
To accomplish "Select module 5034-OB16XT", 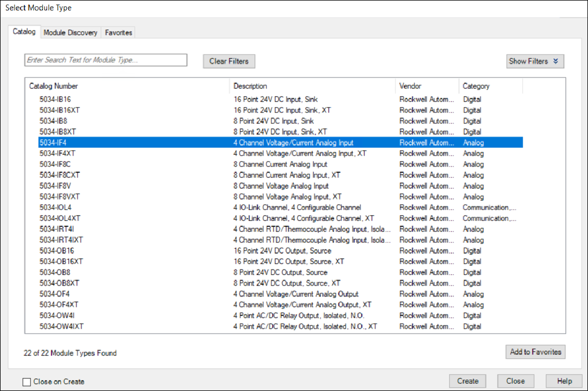I will [280, 262].
